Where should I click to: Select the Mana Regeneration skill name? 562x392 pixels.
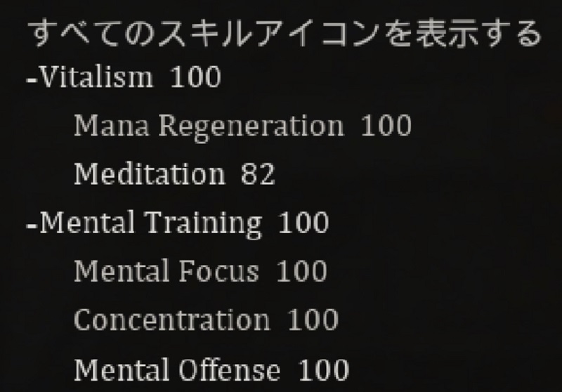point(209,126)
